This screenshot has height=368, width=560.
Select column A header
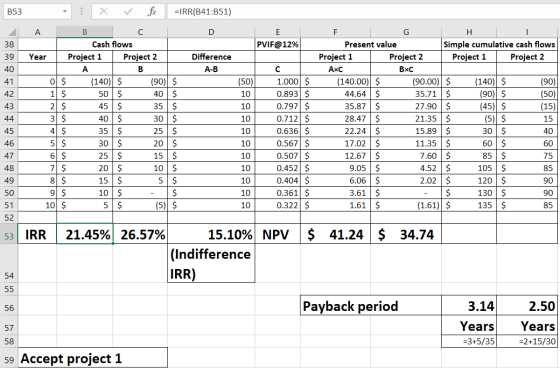[x=37, y=32]
